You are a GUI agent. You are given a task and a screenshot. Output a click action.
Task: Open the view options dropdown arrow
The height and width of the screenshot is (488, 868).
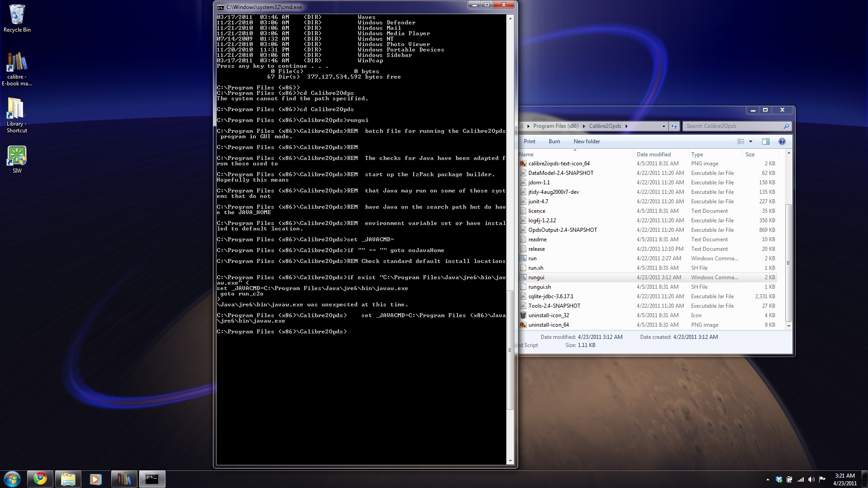pos(750,141)
